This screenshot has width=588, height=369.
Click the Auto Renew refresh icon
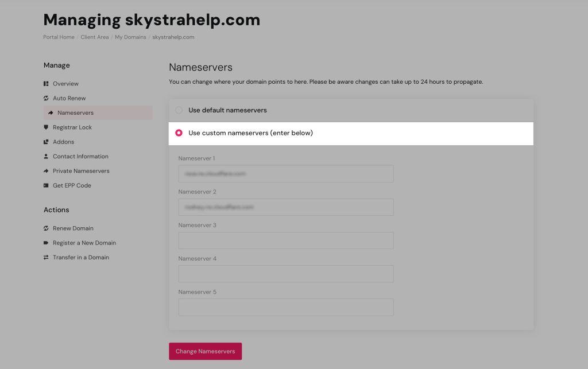[x=46, y=98]
